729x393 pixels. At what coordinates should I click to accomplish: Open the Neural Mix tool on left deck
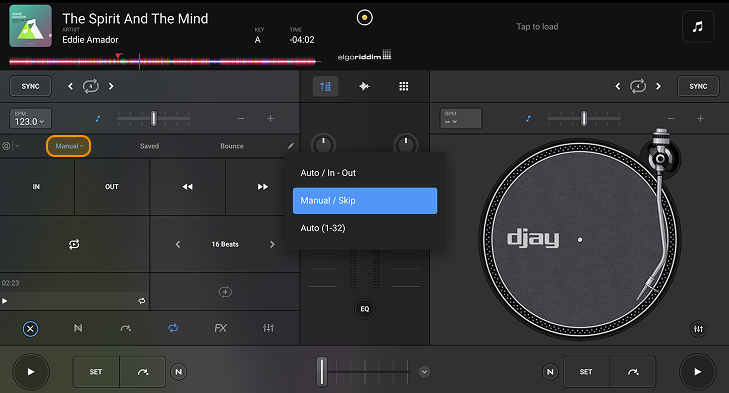[78, 328]
